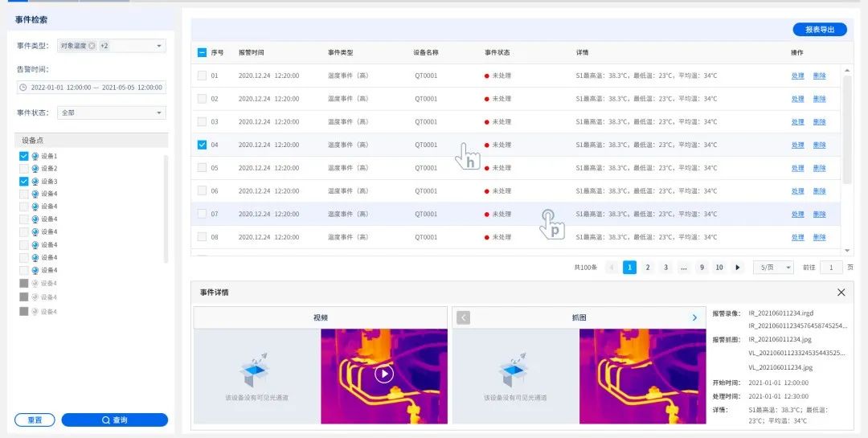Check the checkbox for row 07

click(x=202, y=214)
